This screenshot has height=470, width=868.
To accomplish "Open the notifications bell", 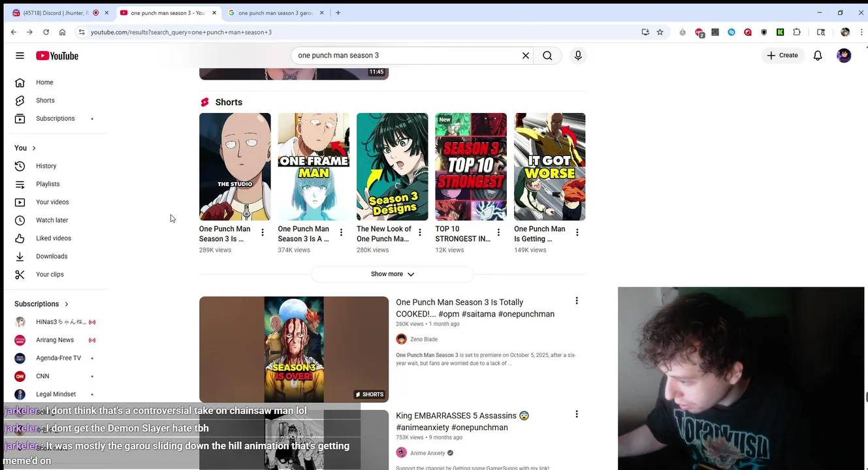I will tap(818, 55).
